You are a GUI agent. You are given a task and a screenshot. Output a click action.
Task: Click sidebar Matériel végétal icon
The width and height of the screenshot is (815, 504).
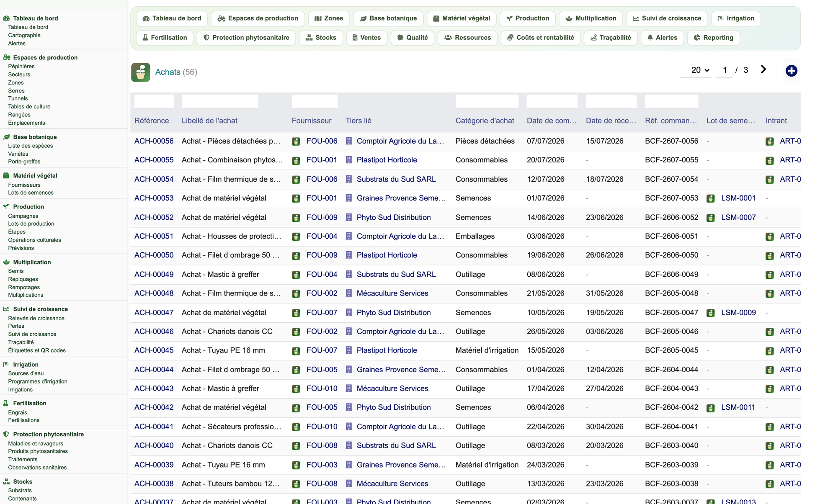[x=6, y=176]
